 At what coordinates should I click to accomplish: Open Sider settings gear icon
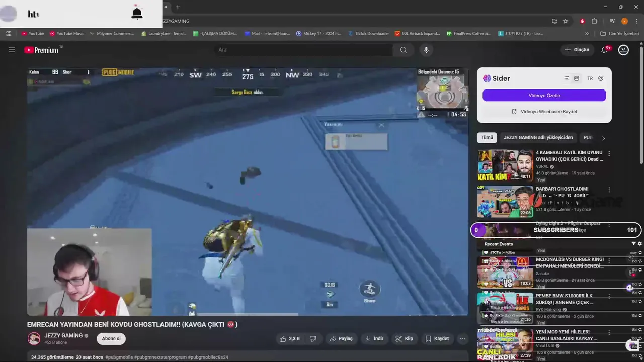tap(601, 78)
